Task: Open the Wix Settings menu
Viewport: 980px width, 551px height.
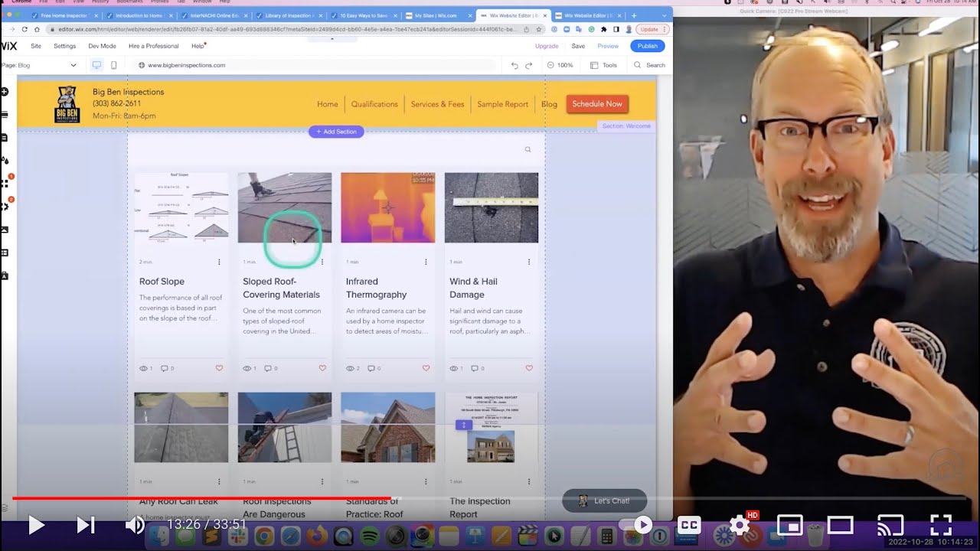Action: coord(65,46)
